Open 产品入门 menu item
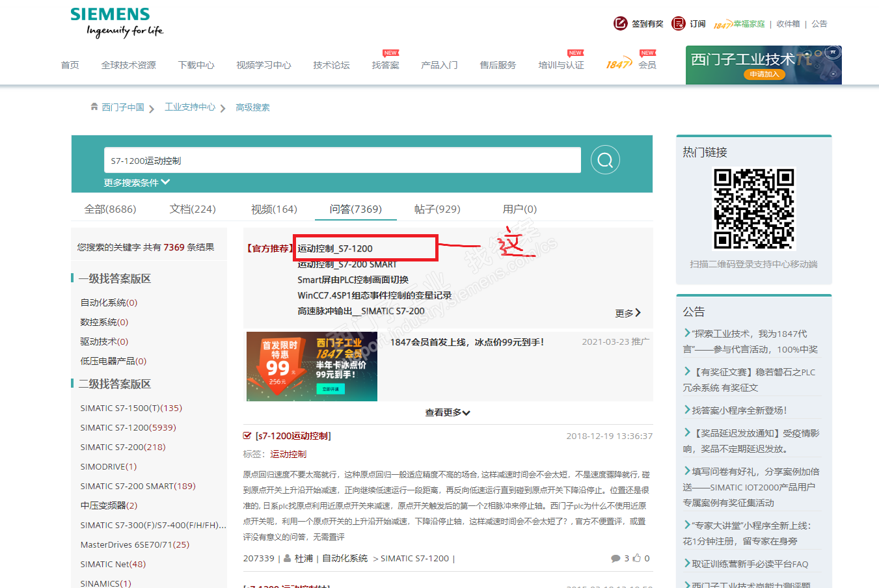 coord(439,65)
